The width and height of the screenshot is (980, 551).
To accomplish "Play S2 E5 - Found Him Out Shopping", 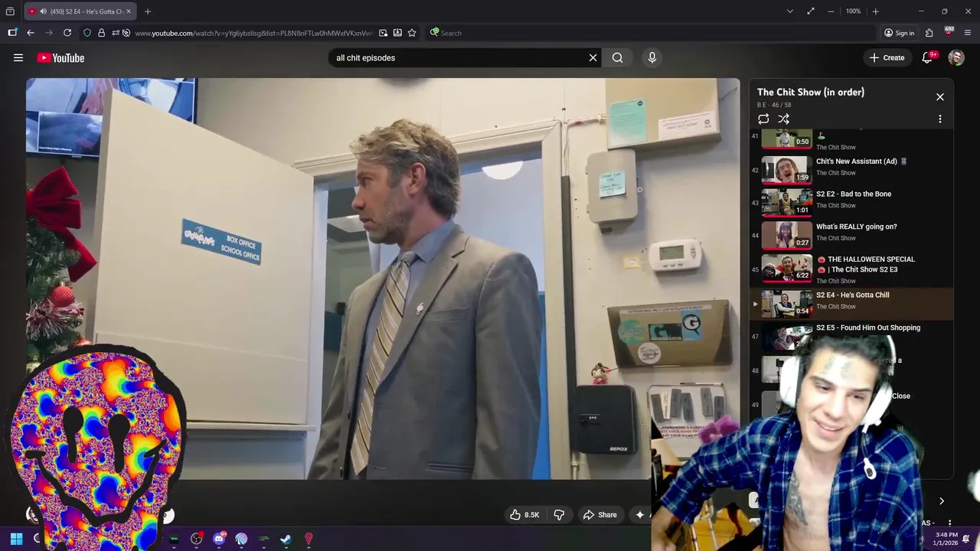I will pos(868,328).
